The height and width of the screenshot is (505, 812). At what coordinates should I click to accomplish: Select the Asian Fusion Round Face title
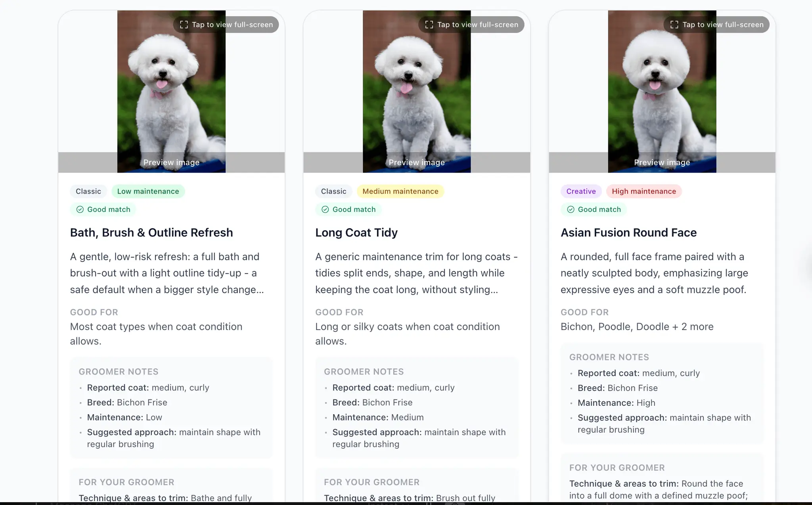[628, 232]
